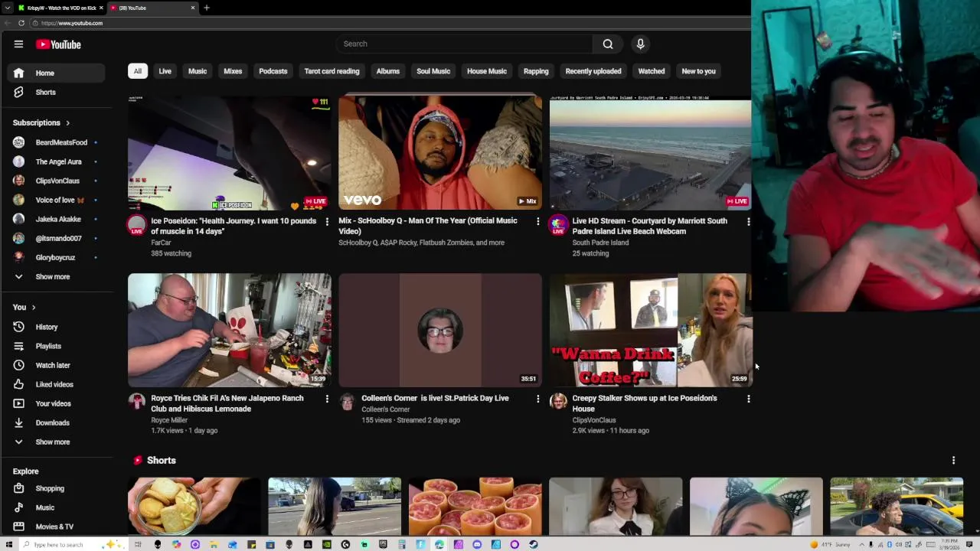Screen dimensions: 980x551
Task: Open Your videos page
Action: (x=55, y=403)
